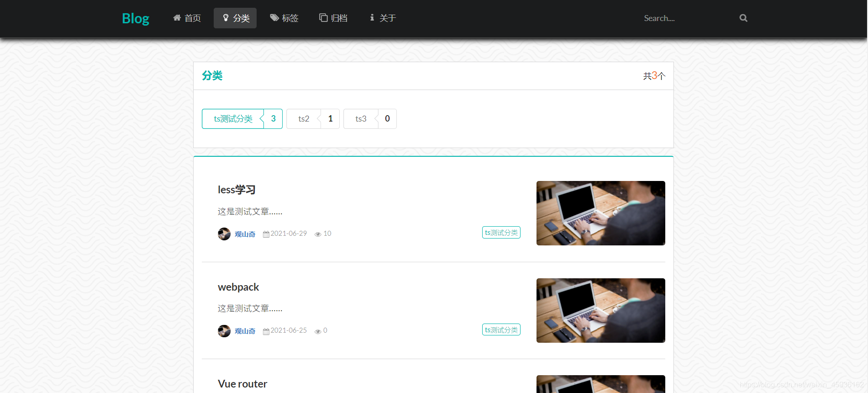This screenshot has width=868, height=393.
Task: Click calendar icon next to 2021-06-29
Action: click(266, 234)
